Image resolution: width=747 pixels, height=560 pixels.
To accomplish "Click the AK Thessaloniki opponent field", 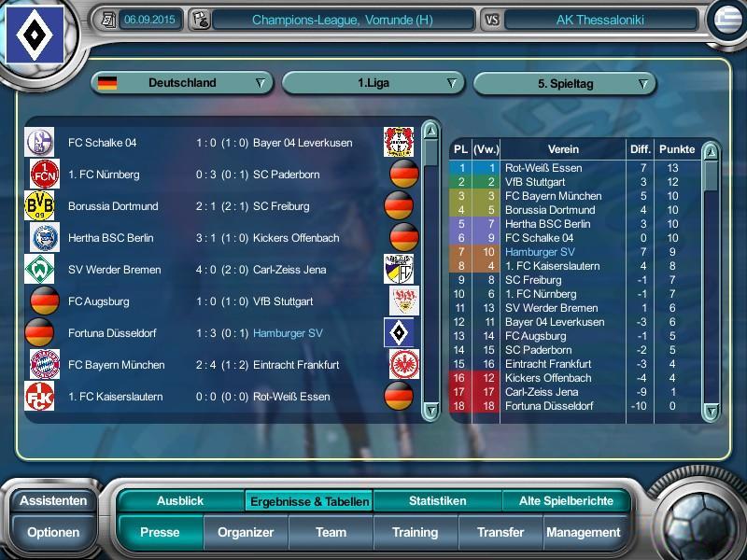I will click(x=600, y=20).
